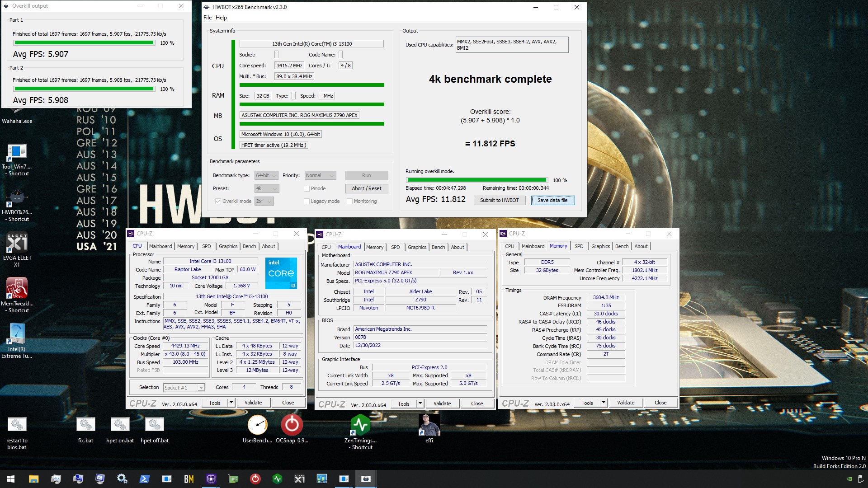Click Core speed 3415.2 MHz field

[289, 66]
